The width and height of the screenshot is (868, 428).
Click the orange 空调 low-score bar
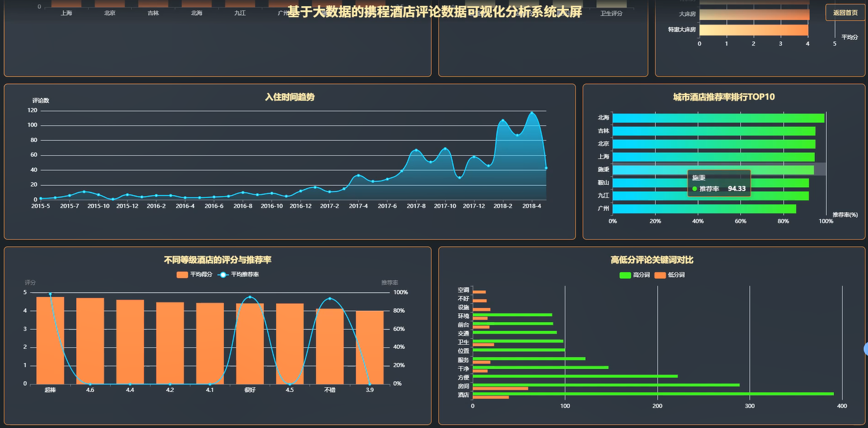[x=479, y=292]
